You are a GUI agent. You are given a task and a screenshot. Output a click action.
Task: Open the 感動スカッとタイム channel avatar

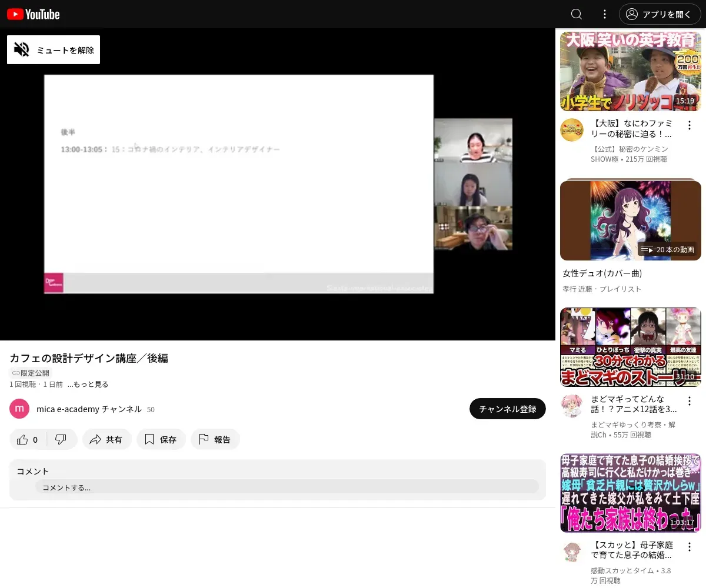572,552
